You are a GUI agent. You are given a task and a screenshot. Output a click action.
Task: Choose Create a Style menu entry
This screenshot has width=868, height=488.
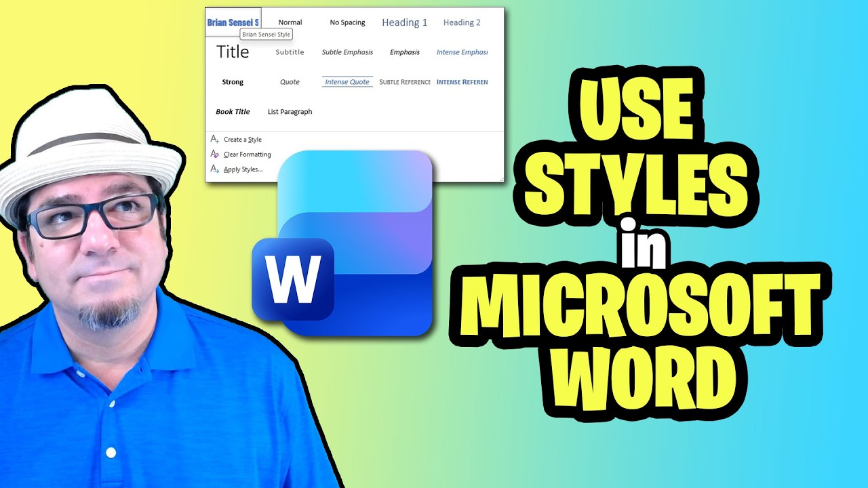242,140
